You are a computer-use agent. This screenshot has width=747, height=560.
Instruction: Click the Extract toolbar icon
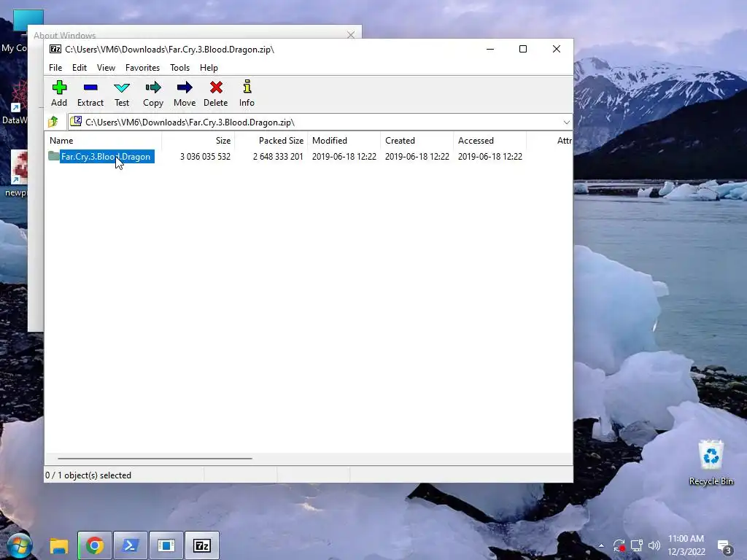[90, 87]
